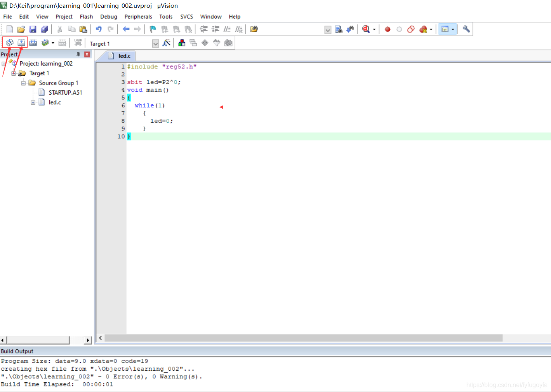Viewport: 551px width, 392px height.
Task: Open the Manage Project Items icon
Action: (x=182, y=43)
